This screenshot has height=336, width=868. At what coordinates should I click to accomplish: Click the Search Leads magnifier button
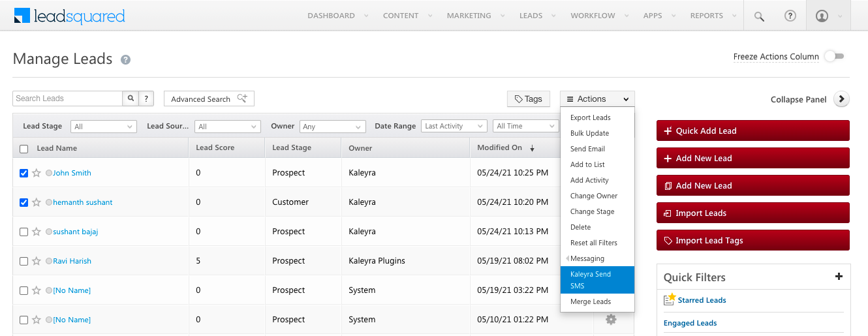(131, 99)
